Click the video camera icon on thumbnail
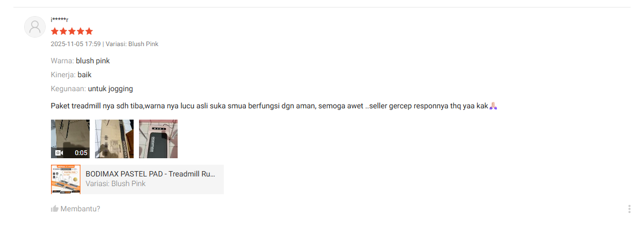 pyautogui.click(x=59, y=153)
